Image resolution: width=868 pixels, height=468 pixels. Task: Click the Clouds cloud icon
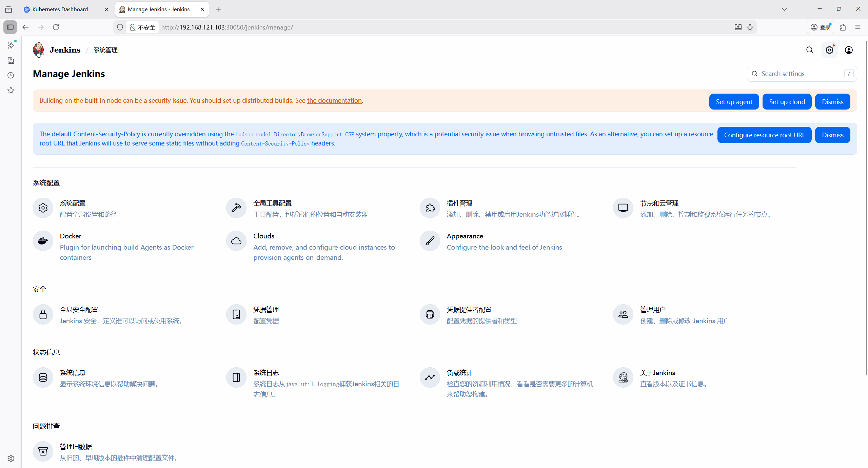(236, 241)
